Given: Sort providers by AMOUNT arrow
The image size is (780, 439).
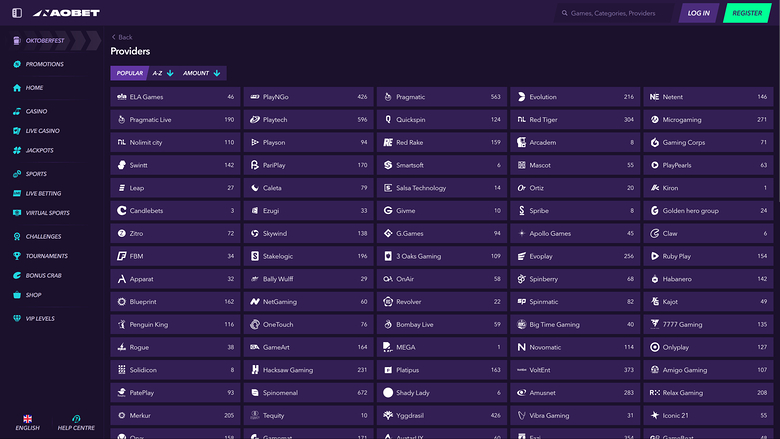Looking at the screenshot, I should coord(217,73).
